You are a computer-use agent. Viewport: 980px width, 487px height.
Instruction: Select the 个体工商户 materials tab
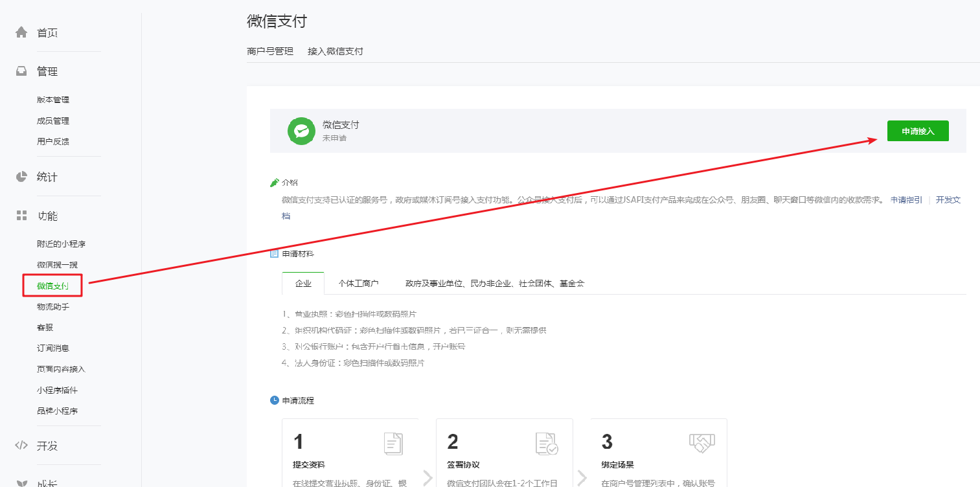(x=358, y=284)
